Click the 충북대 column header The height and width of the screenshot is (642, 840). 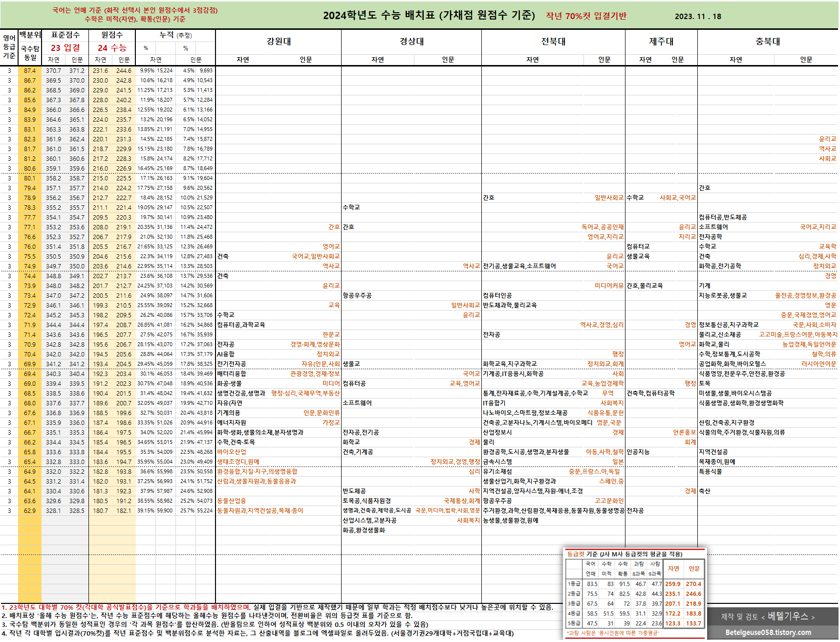[768, 42]
